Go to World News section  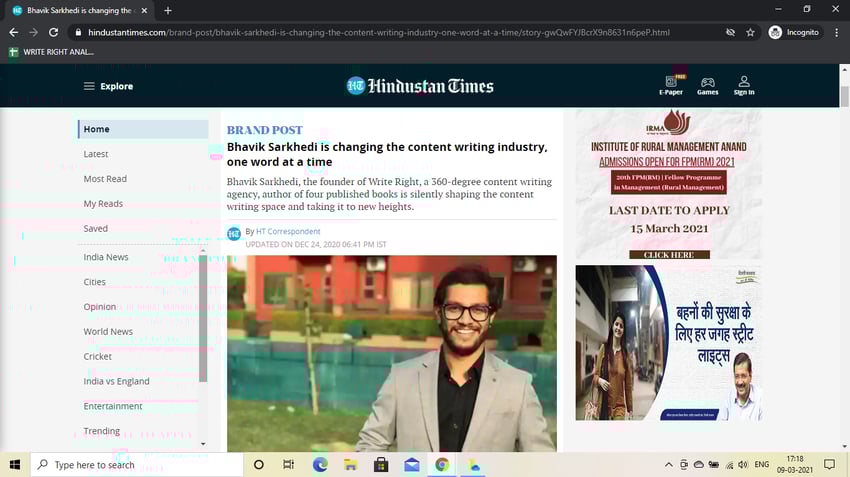coord(108,332)
